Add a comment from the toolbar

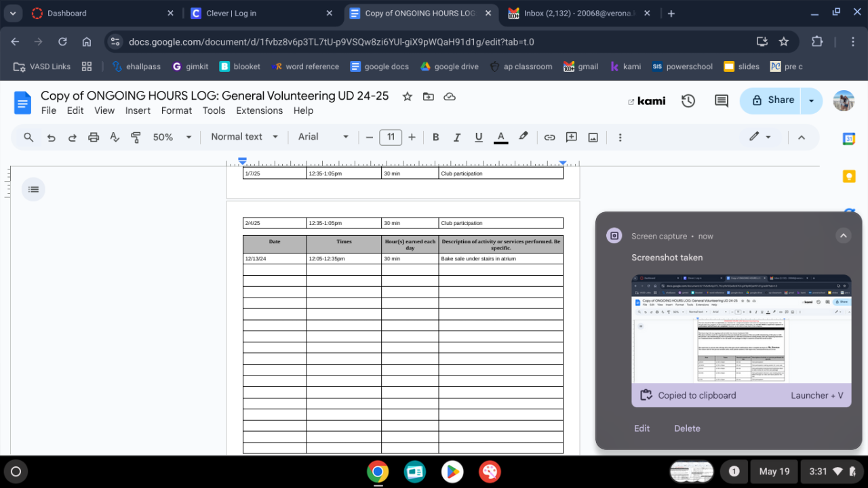coord(572,137)
